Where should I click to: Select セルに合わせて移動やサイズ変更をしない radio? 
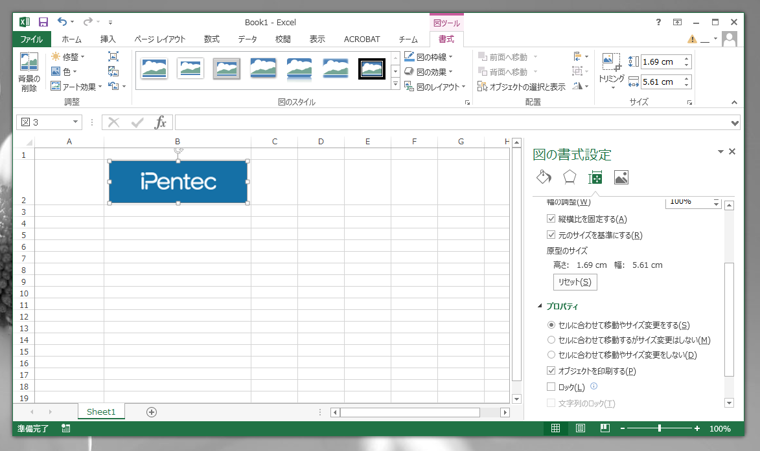[x=551, y=355]
